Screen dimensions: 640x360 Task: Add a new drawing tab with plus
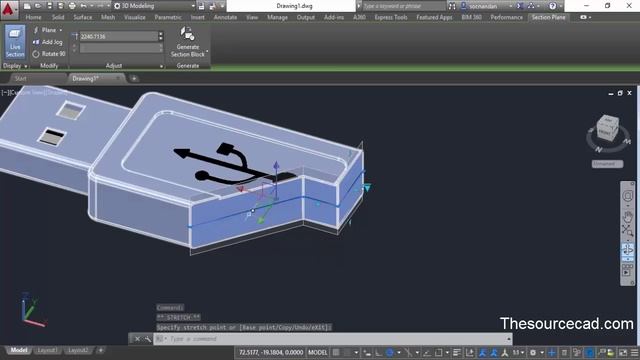click(x=134, y=78)
